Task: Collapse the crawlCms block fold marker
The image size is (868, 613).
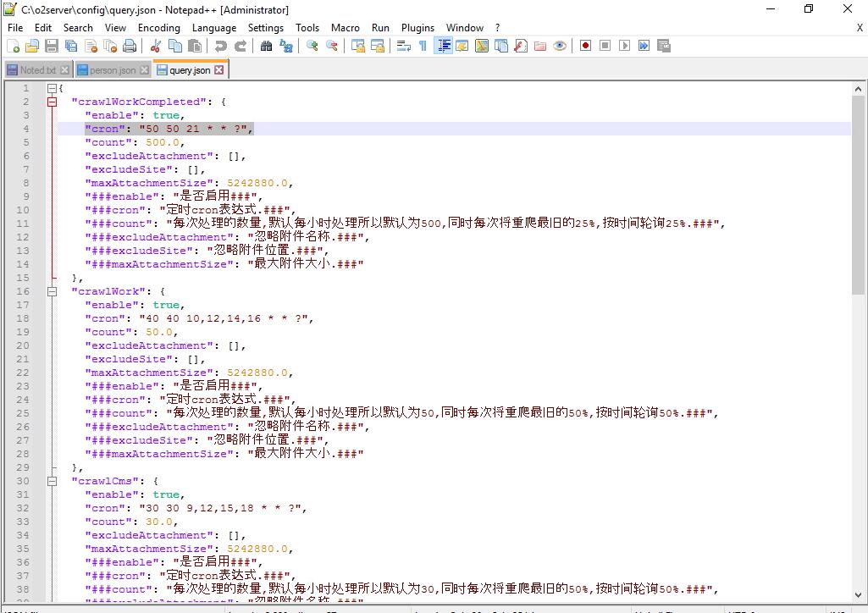Action: [x=52, y=481]
